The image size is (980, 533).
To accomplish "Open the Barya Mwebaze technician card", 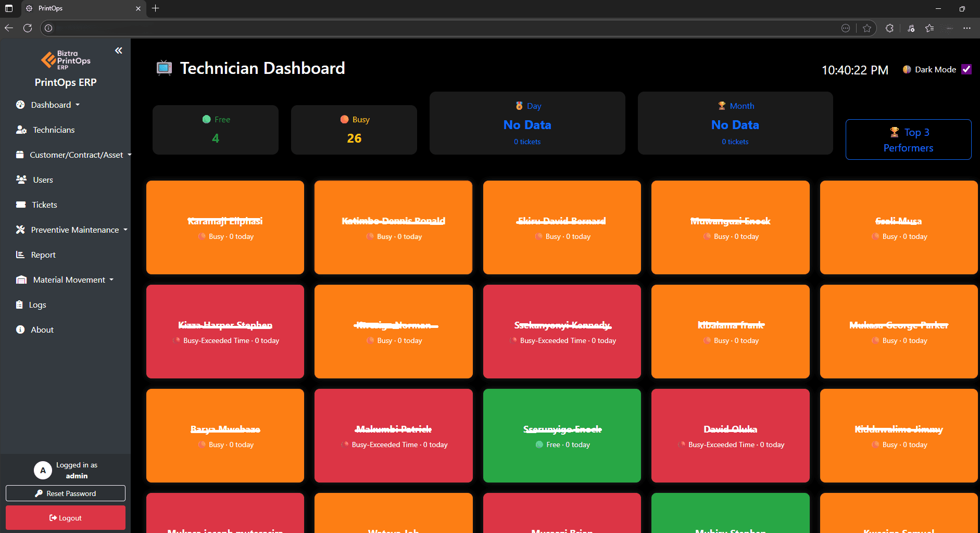I will (225, 436).
